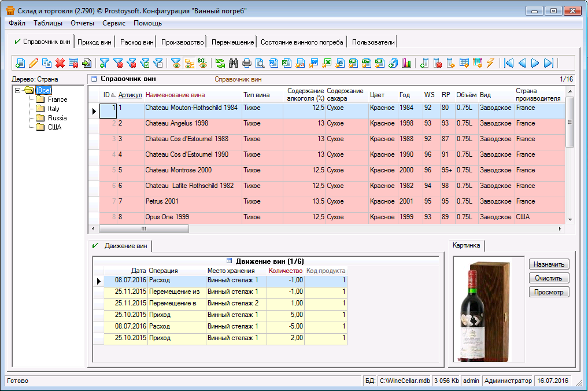Click the Назначить button
This screenshot has width=588, height=391.
549,264
